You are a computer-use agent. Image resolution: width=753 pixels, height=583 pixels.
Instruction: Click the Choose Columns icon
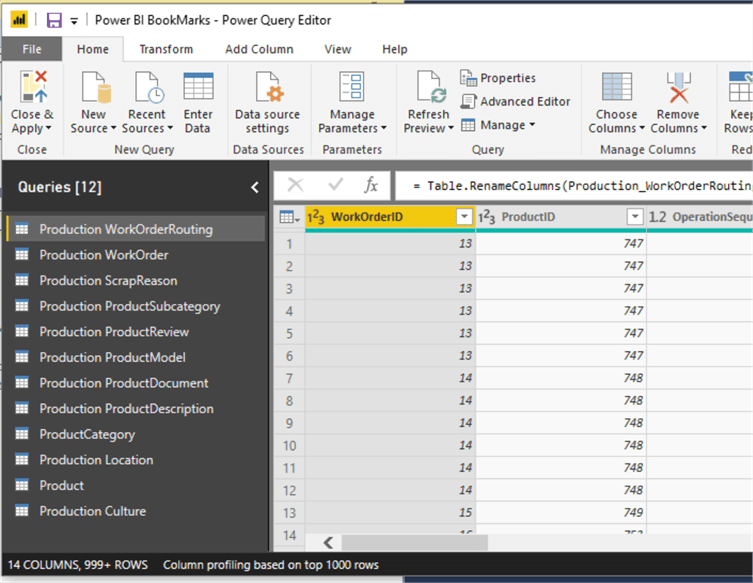pyautogui.click(x=616, y=88)
